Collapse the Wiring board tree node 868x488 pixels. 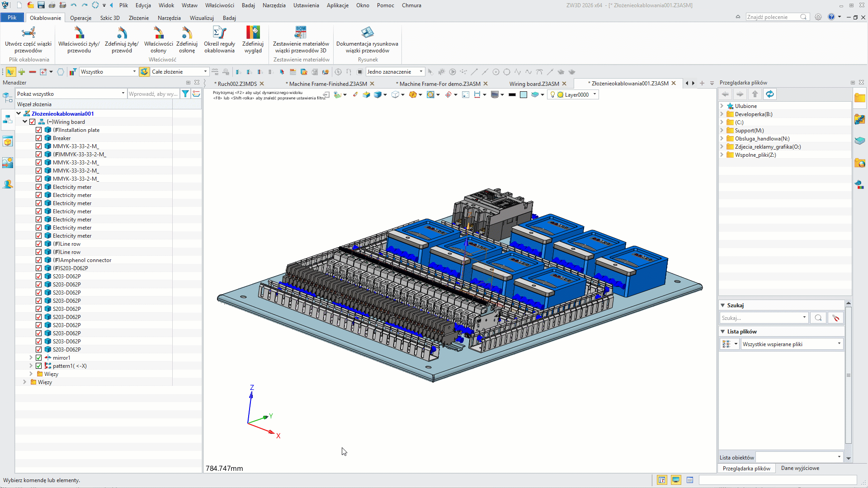click(25, 122)
